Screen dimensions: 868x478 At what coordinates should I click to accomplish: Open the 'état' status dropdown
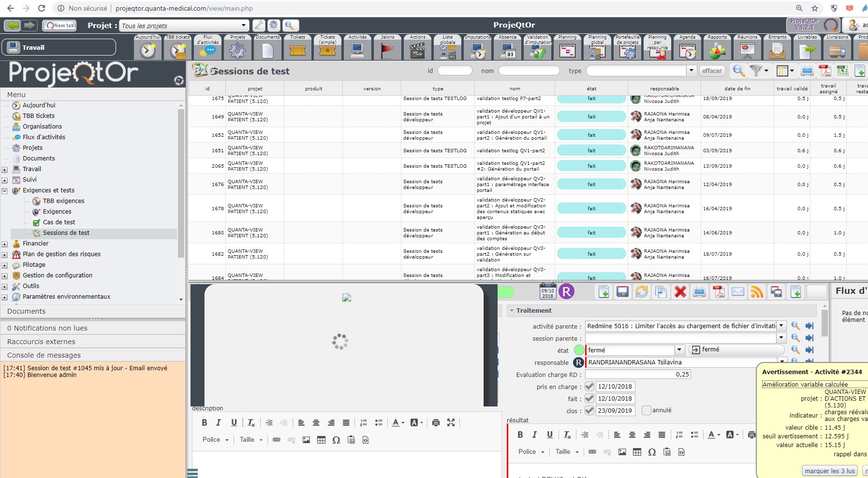679,350
